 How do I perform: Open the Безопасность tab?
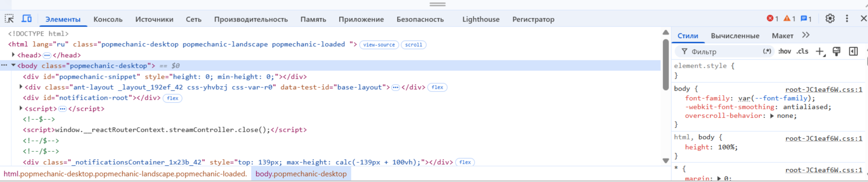[420, 19]
